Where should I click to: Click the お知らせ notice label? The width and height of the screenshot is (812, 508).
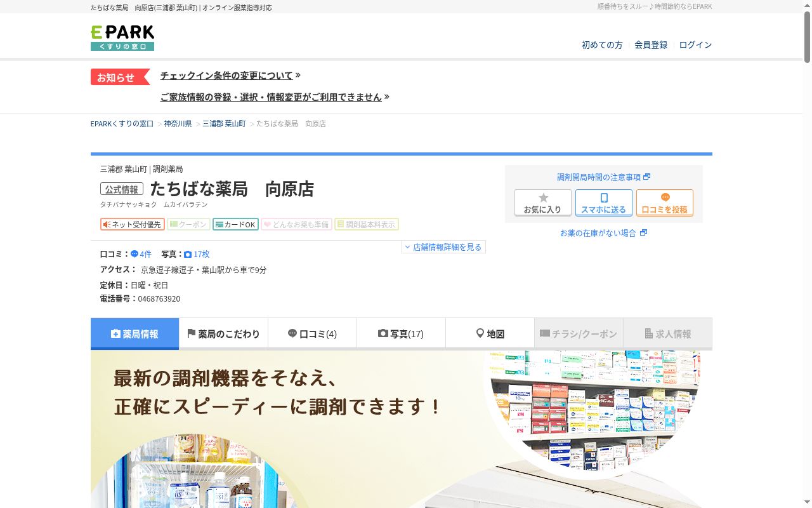(119, 77)
